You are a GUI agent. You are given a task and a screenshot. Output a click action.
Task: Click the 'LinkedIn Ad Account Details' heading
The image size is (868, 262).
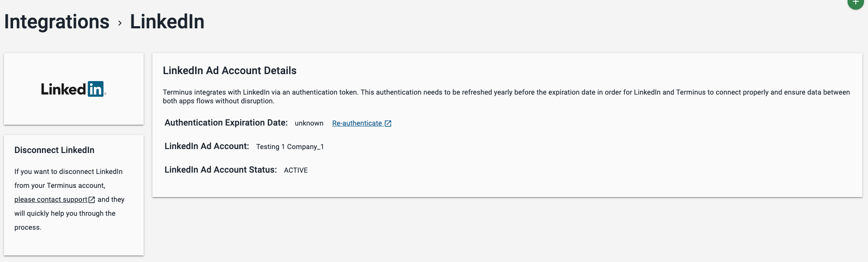point(230,71)
